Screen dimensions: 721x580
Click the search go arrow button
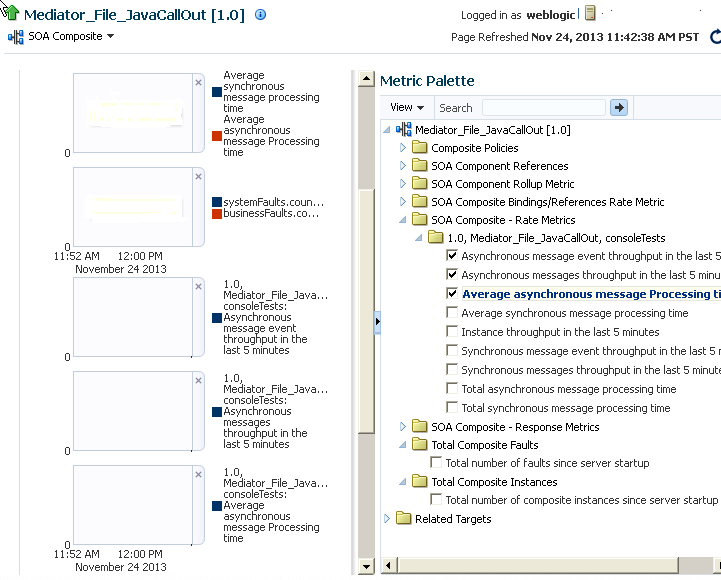(619, 107)
